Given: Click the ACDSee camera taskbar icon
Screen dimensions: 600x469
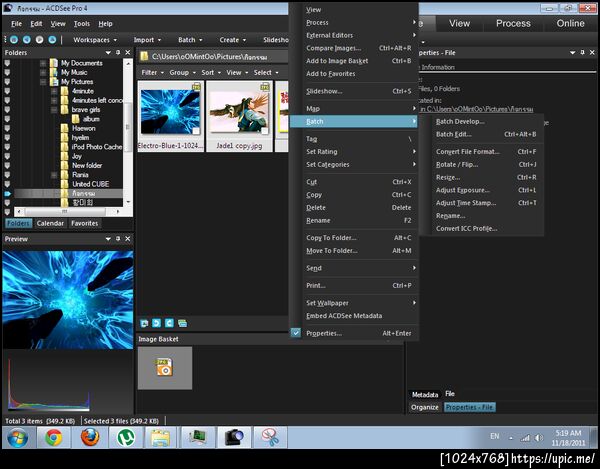Looking at the screenshot, I should 234,438.
